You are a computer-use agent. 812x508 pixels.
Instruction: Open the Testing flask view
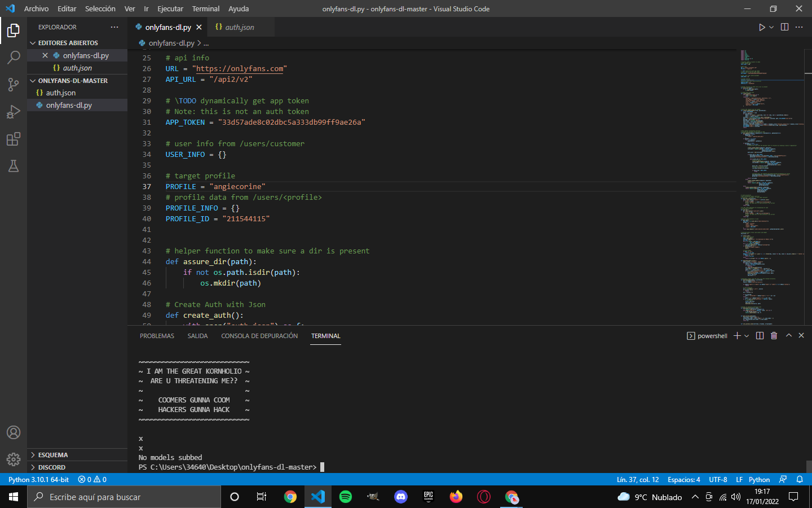14,166
